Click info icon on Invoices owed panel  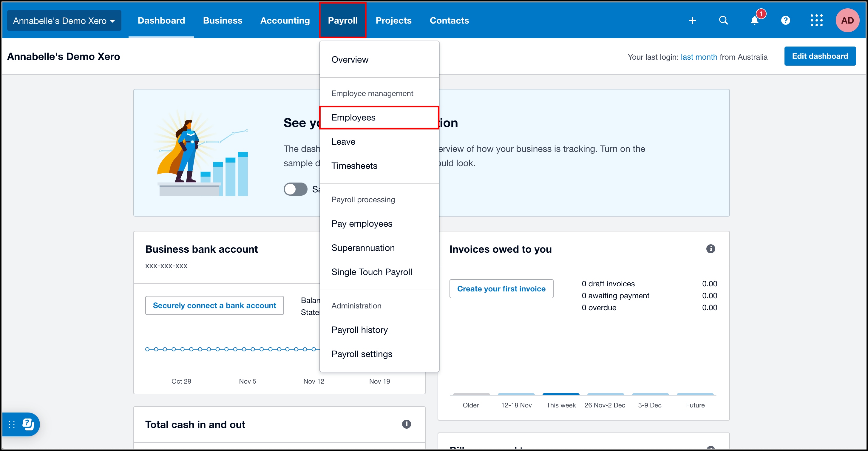click(710, 249)
